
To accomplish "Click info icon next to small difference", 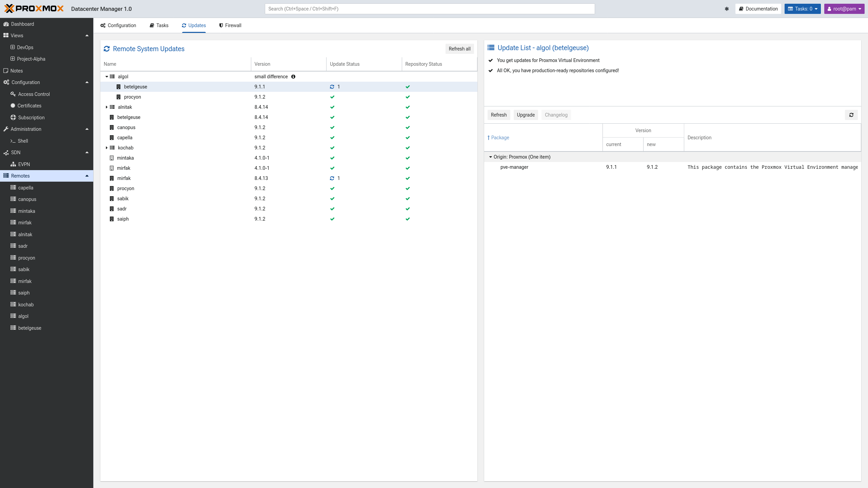I will pyautogui.click(x=293, y=77).
